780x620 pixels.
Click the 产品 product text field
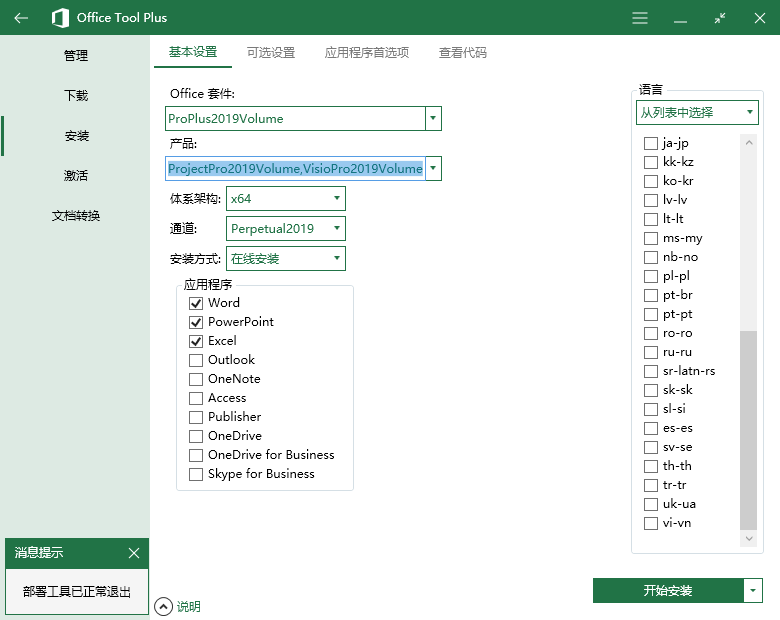[x=295, y=169]
